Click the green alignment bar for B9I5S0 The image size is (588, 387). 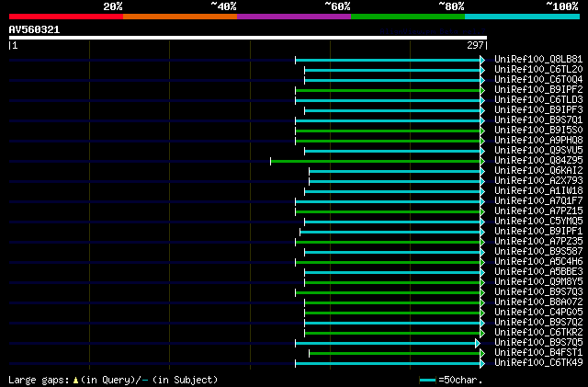click(388, 131)
